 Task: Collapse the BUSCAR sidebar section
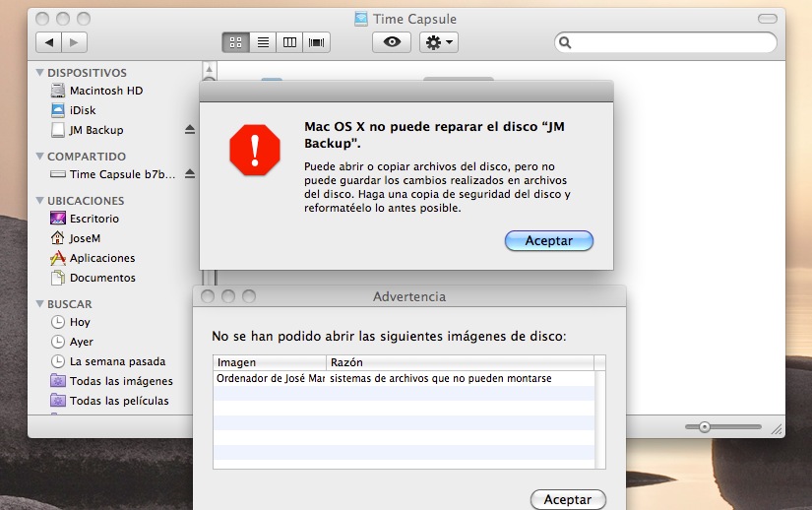tap(40, 303)
